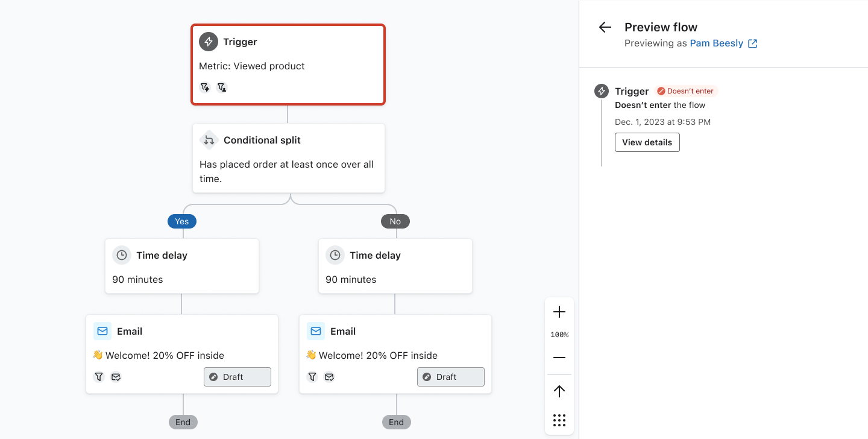Select the No-branch Time delay card

(x=395, y=266)
